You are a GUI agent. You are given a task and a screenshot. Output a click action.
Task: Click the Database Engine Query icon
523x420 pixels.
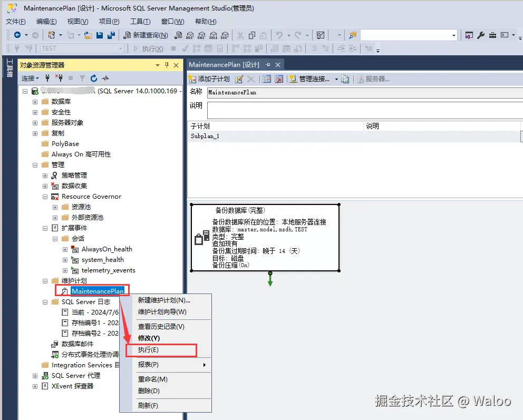178,35
